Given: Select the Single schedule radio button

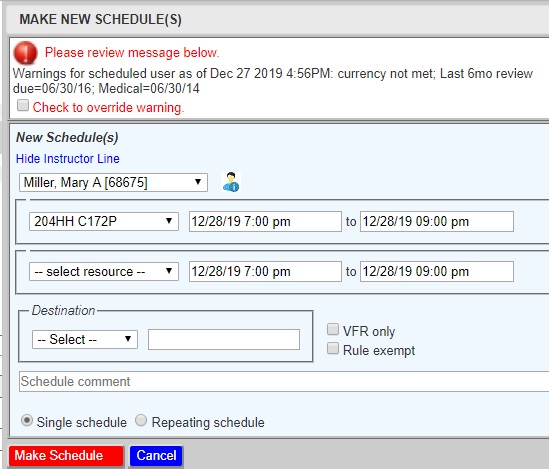Looking at the screenshot, I should (27, 420).
